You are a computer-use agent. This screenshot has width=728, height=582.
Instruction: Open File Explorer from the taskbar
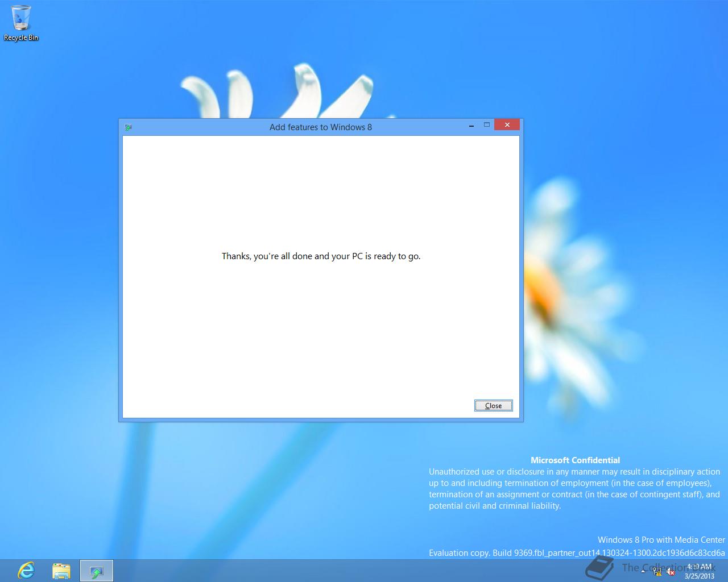(x=61, y=570)
